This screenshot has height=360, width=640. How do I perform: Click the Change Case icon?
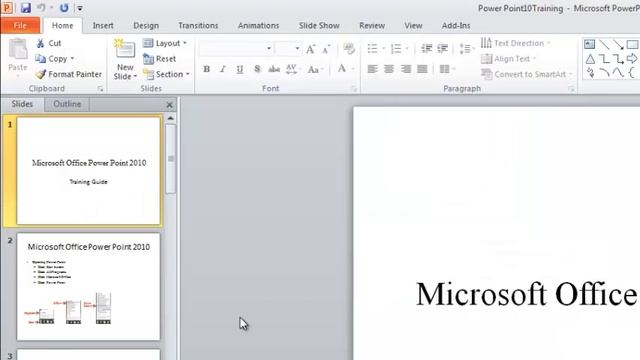[x=314, y=69]
